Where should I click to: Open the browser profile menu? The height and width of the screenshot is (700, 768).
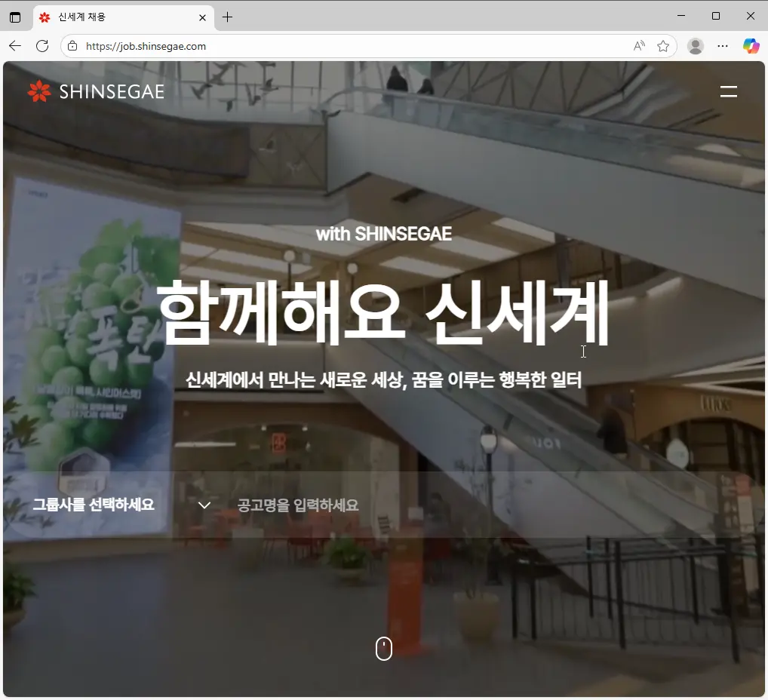(x=696, y=46)
